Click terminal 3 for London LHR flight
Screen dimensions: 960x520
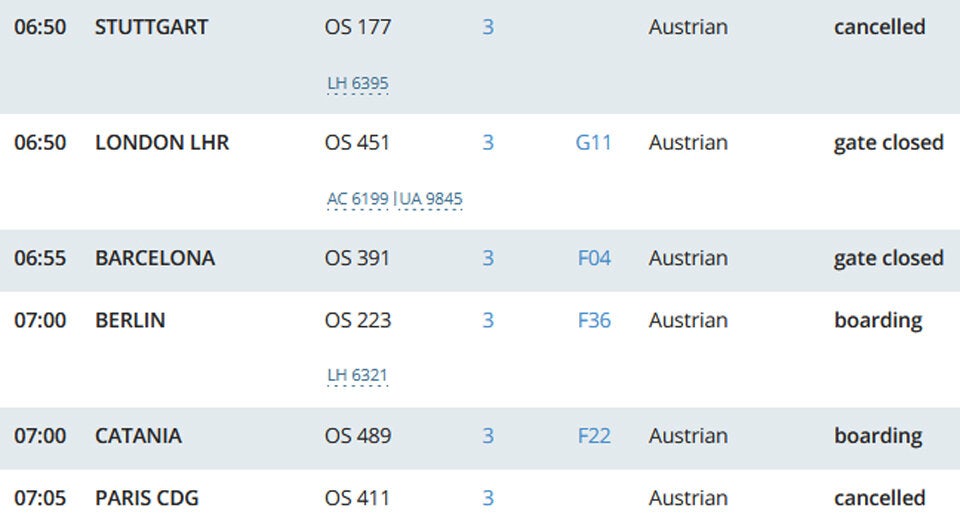click(x=488, y=143)
